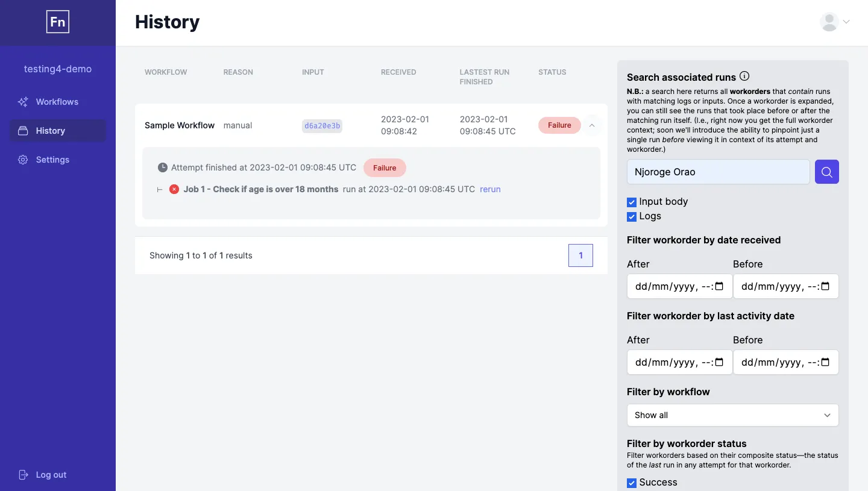Open calendar picker for last activity Before
This screenshot has width=868, height=491.
click(x=825, y=362)
